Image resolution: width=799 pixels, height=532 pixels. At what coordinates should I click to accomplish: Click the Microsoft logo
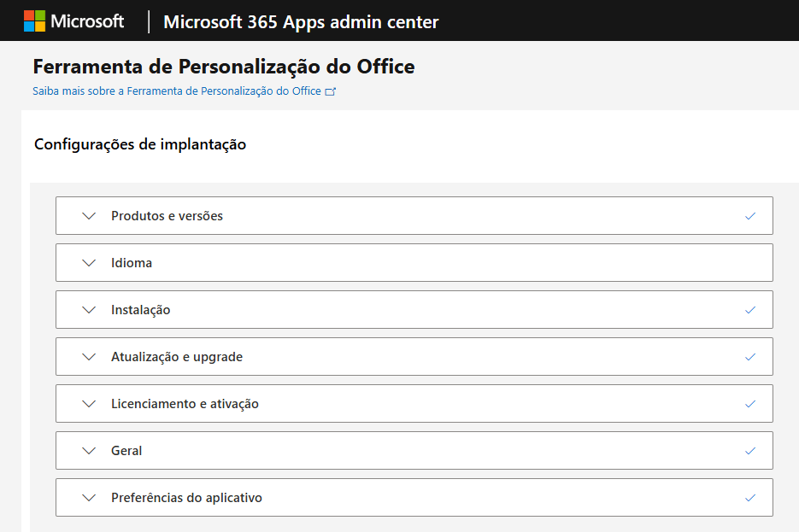click(x=35, y=20)
